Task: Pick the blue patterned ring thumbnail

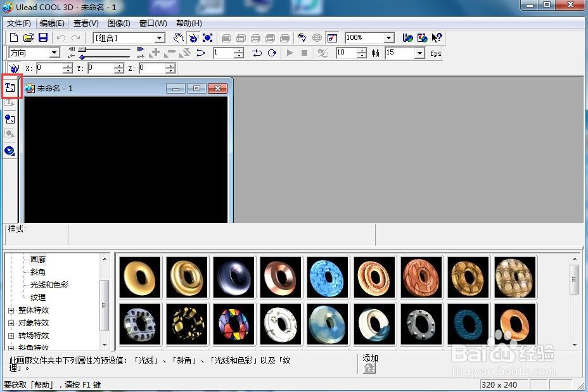Action: tap(328, 277)
